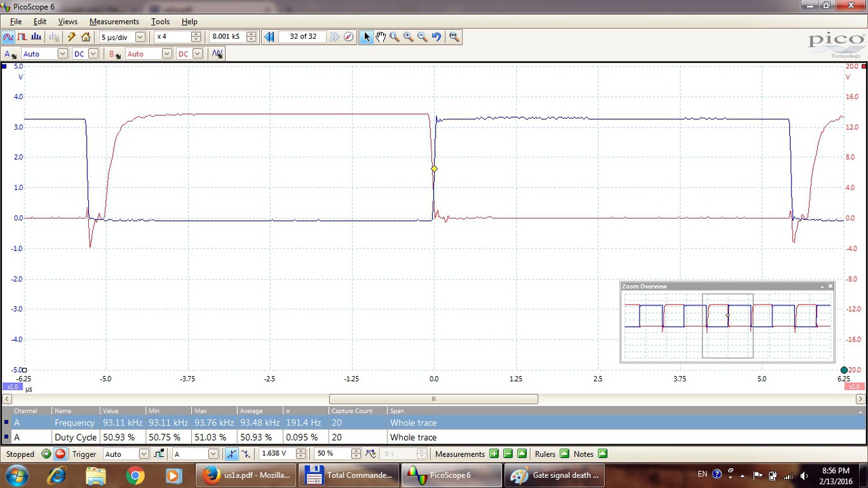
Task: Open the signal generator lightning icon
Action: 71,37
